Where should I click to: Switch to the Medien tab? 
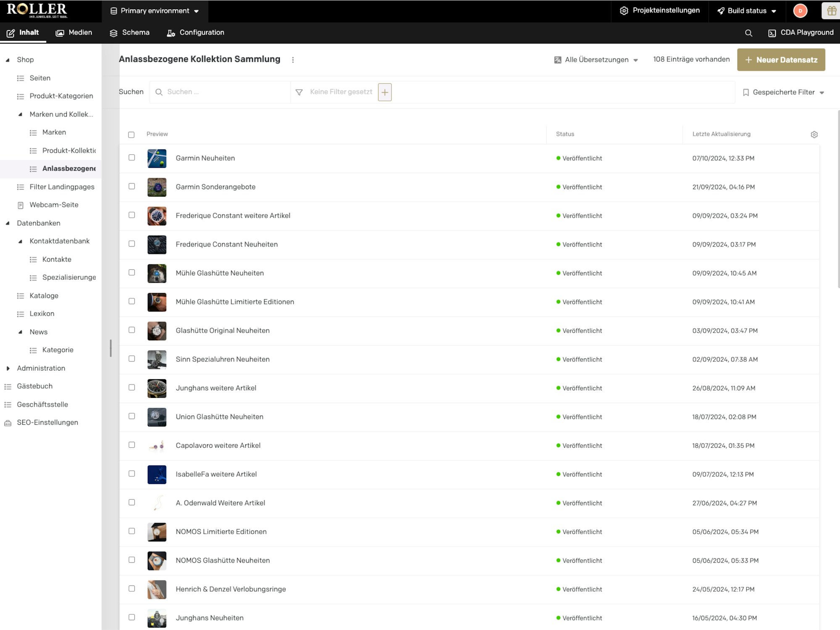(74, 33)
